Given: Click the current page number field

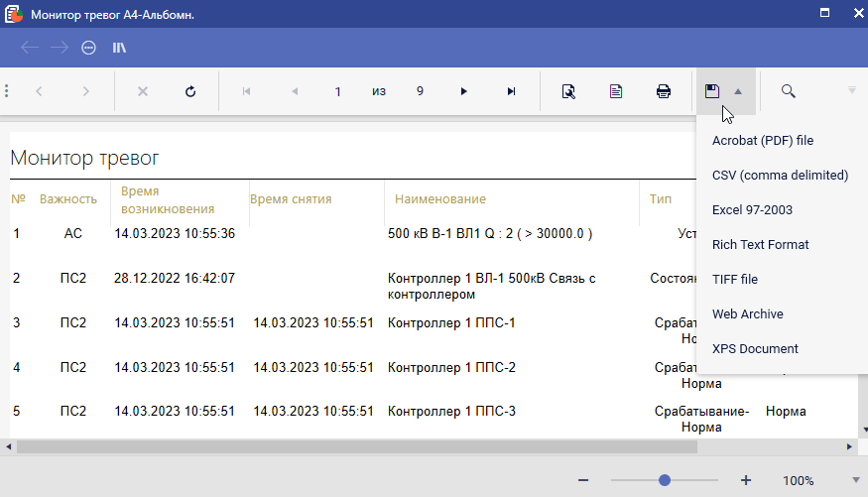Looking at the screenshot, I should [337, 91].
